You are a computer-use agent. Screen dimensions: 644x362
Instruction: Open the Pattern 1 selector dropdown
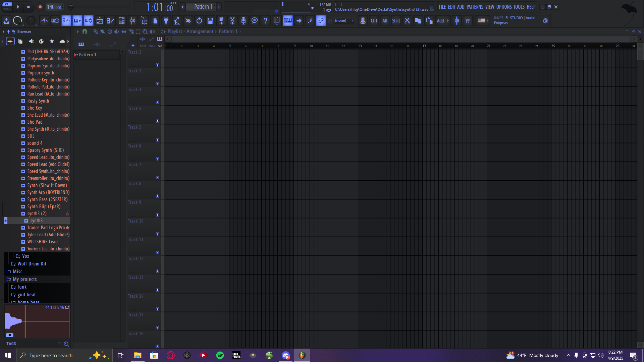[x=203, y=7]
